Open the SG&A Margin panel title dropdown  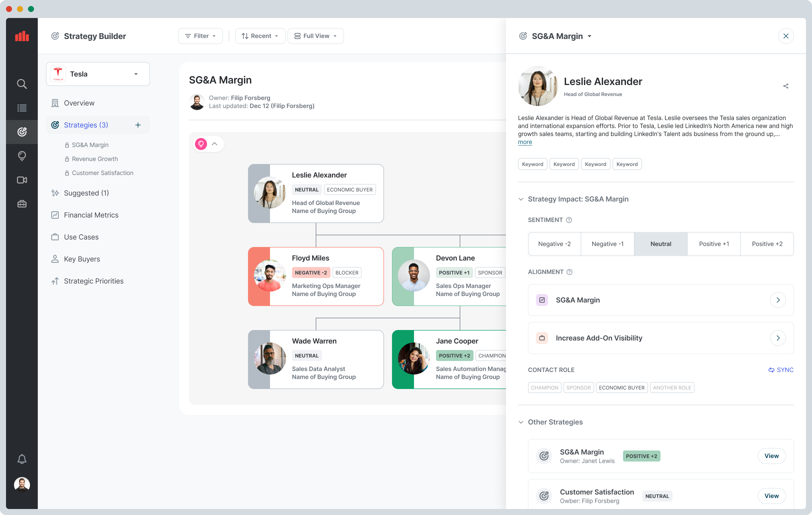589,36
